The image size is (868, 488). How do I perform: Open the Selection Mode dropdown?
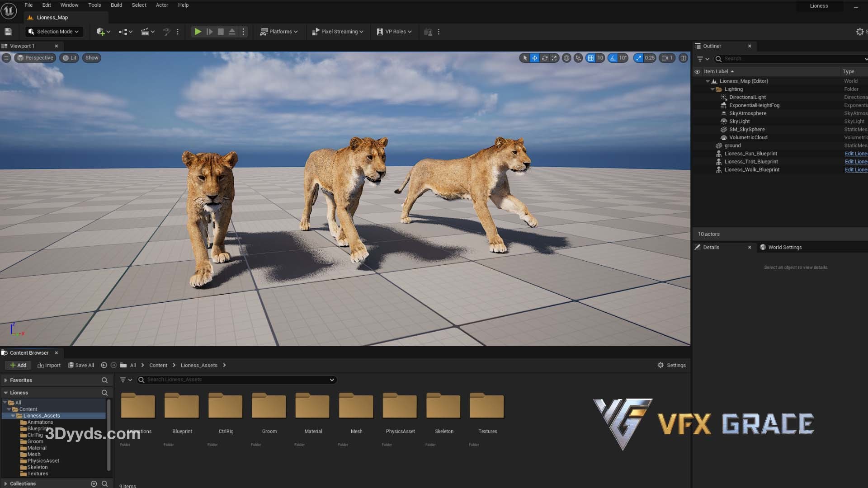tap(54, 32)
